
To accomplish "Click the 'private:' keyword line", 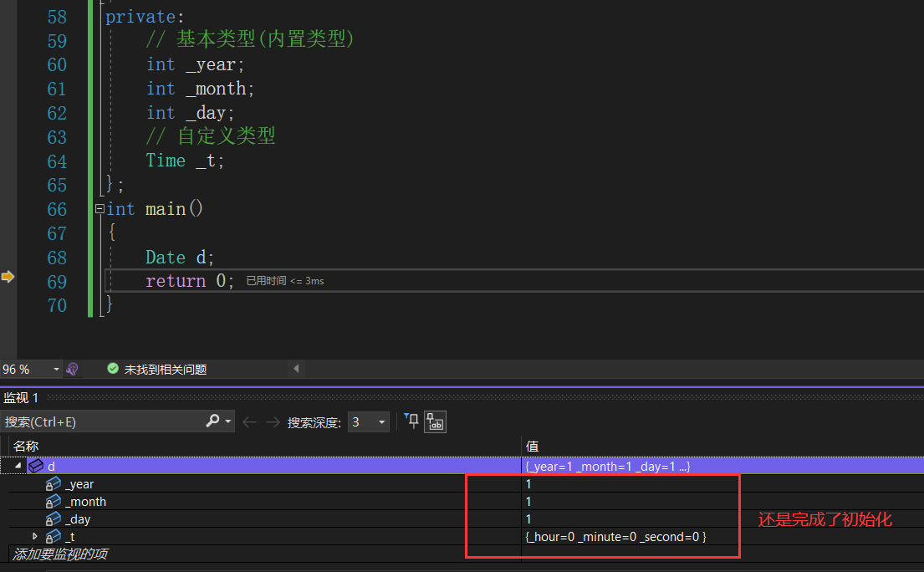I will [145, 17].
